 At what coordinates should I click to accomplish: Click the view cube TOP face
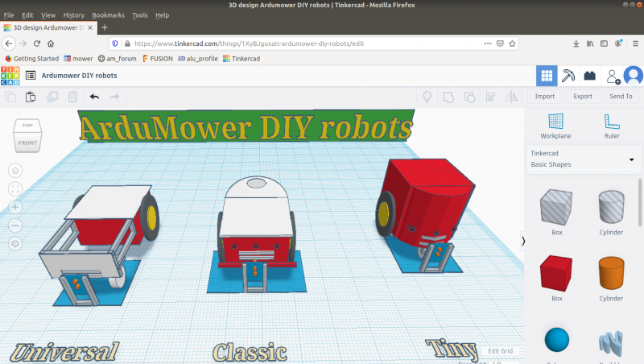click(27, 126)
